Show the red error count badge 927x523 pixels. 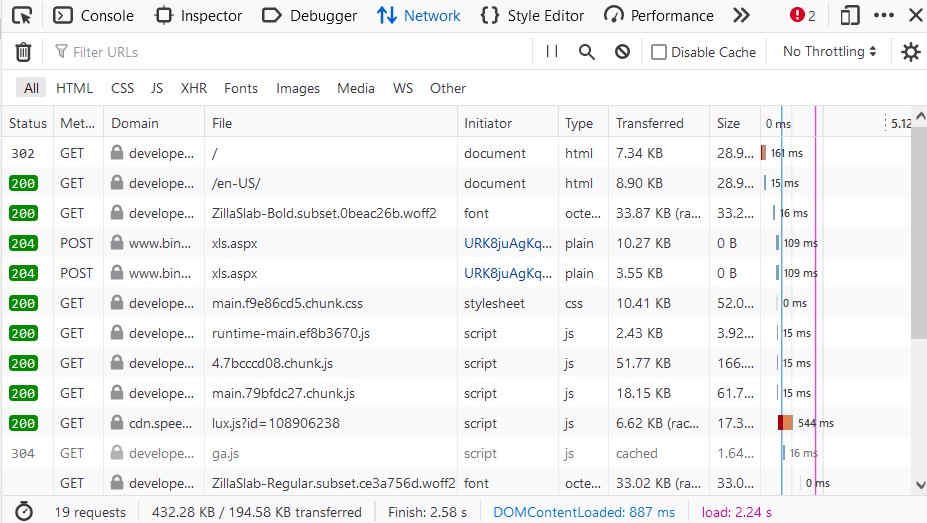[x=802, y=16]
